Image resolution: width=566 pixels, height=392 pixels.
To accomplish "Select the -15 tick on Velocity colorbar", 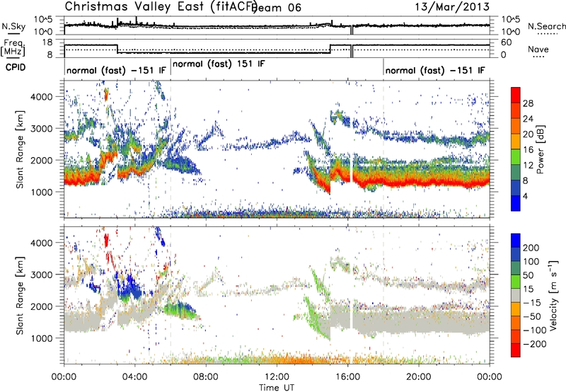I will tap(532, 303).
